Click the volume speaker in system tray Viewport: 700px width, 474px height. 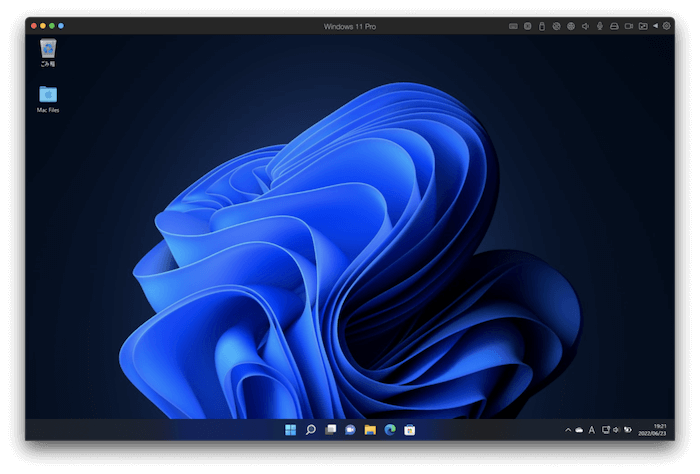(x=616, y=430)
